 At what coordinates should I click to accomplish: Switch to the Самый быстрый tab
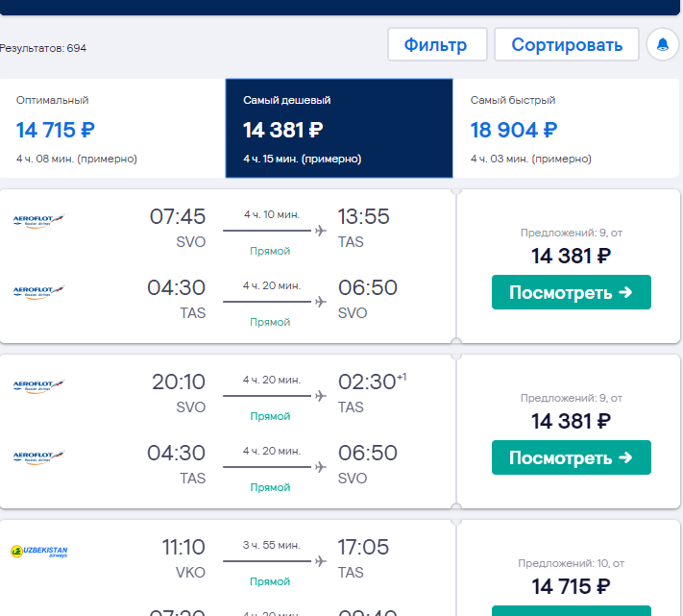[x=567, y=129]
